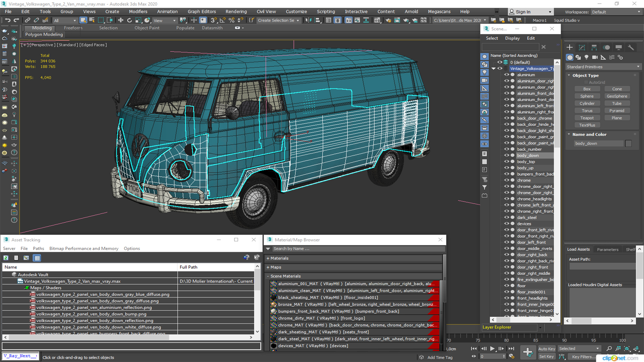644x362 pixels.
Task: Open Workspaces Default dropdown
Action: [x=616, y=12]
